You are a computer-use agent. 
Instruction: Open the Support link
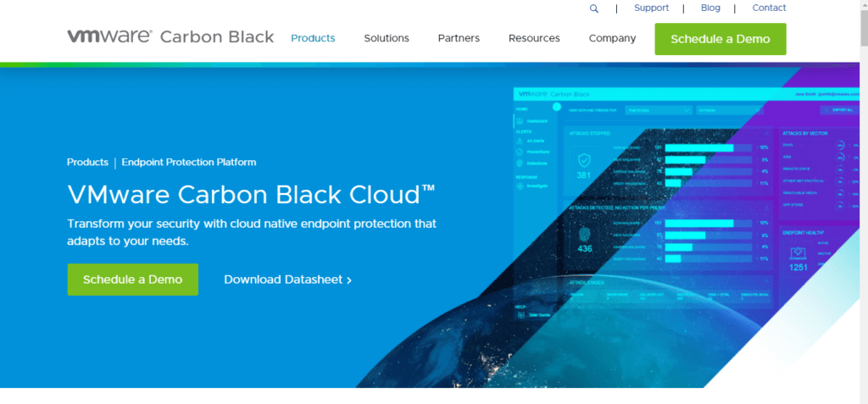pyautogui.click(x=651, y=8)
